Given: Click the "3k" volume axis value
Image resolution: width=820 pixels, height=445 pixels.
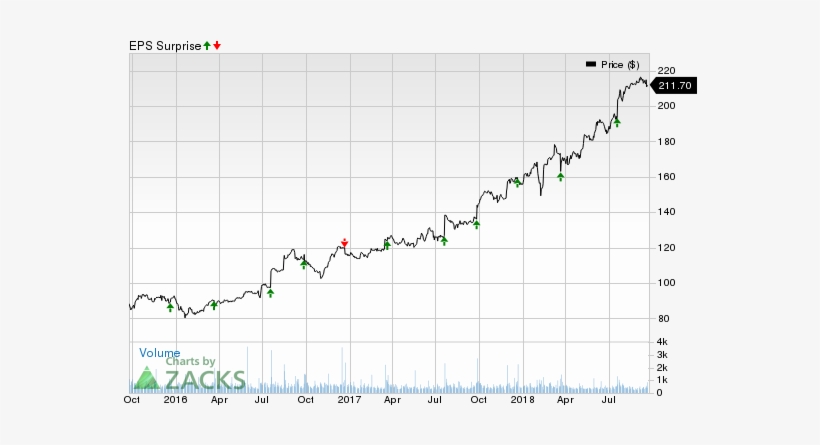Looking at the screenshot, I should pyautogui.click(x=662, y=355).
